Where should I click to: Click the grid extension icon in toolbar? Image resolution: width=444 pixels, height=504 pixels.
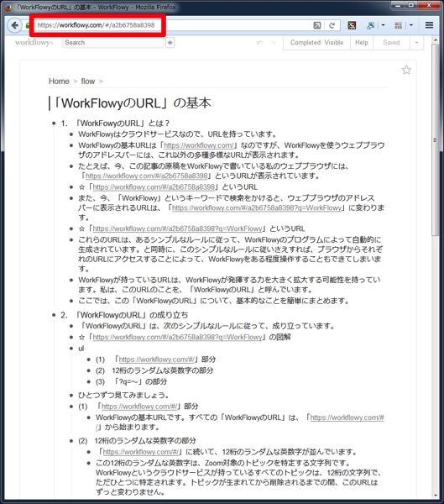(399, 25)
